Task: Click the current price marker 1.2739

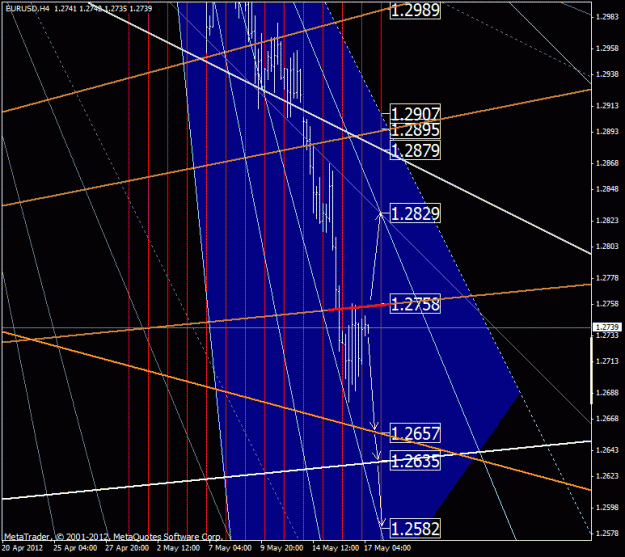Action: click(x=607, y=327)
